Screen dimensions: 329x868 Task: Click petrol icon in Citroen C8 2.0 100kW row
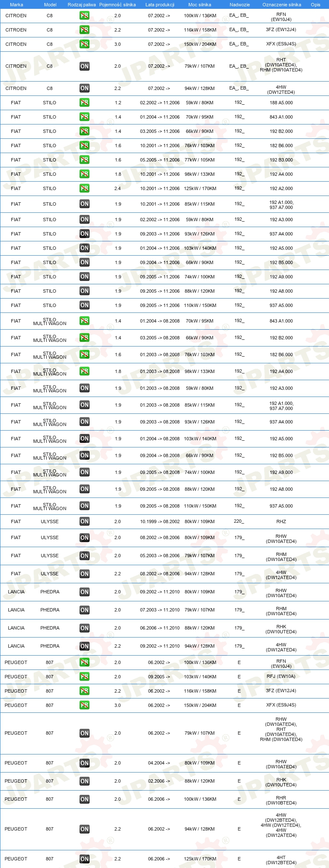point(84,16)
